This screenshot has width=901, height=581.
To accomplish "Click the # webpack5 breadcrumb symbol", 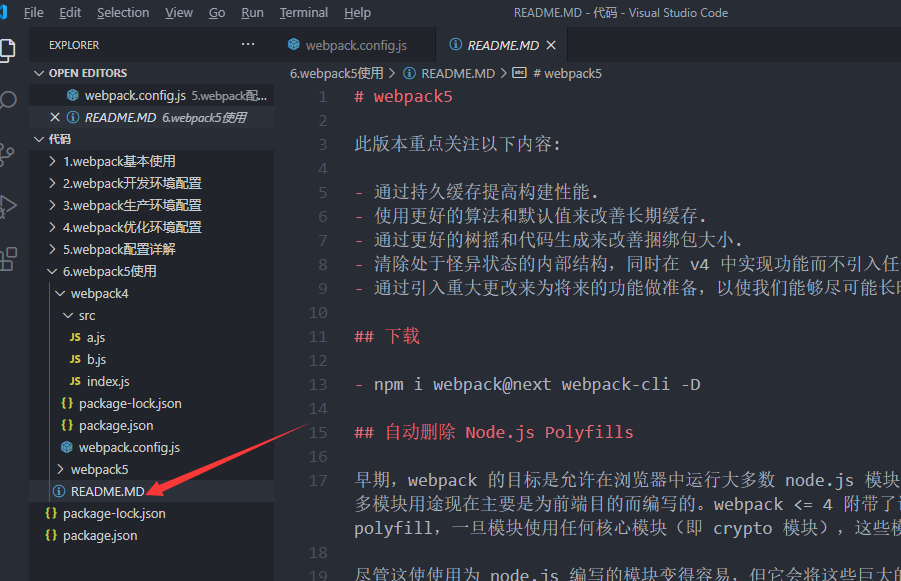I will [567, 74].
